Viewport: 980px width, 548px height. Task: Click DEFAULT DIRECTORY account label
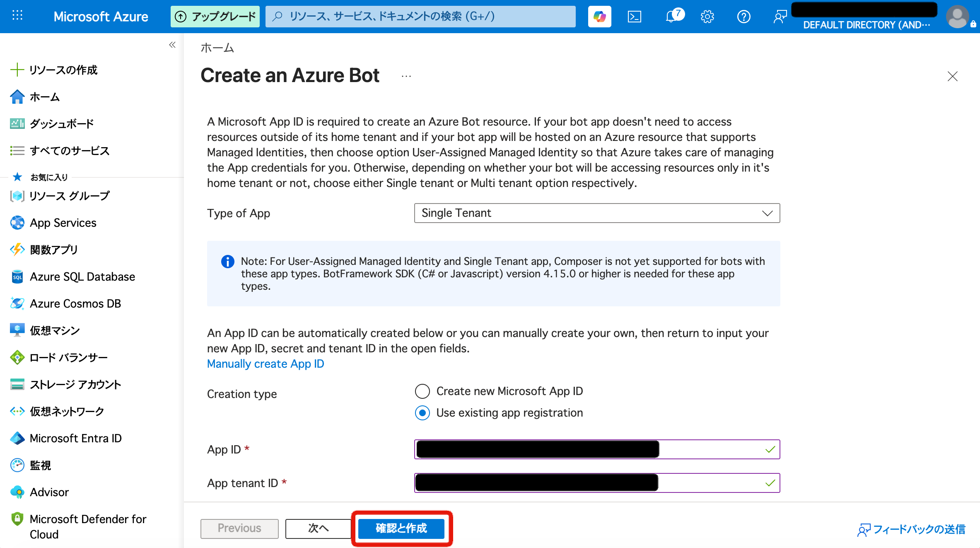coord(867,25)
